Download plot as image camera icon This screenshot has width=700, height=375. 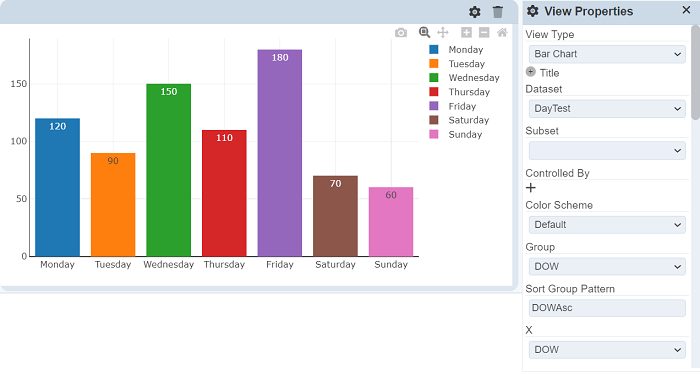pyautogui.click(x=401, y=33)
